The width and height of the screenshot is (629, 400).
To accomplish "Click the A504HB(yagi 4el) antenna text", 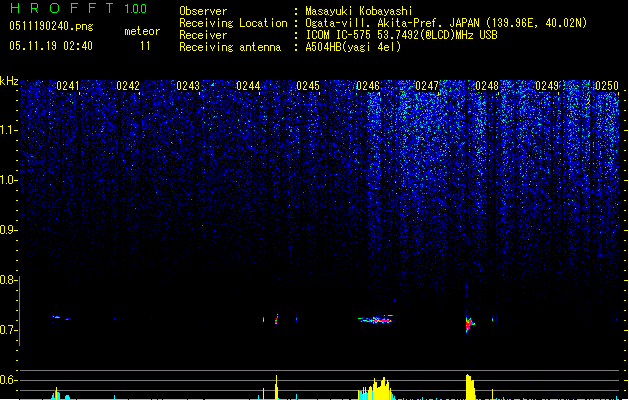I will point(353,47).
